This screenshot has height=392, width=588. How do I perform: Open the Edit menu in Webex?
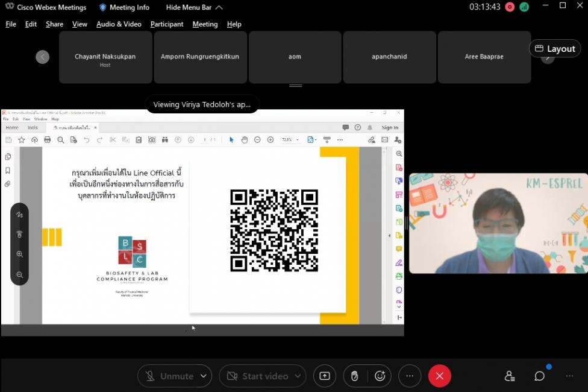point(31,24)
